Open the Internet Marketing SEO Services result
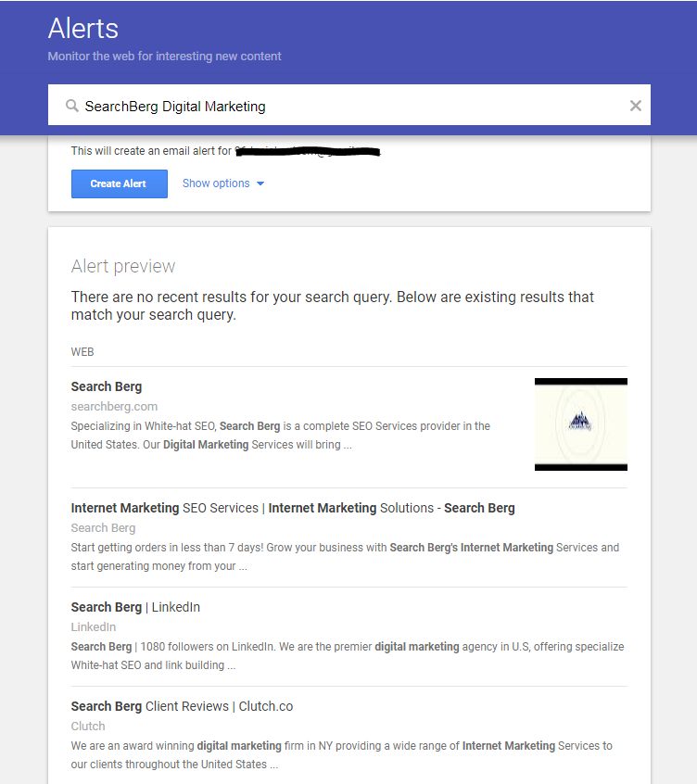Image resolution: width=697 pixels, height=784 pixels. point(293,508)
